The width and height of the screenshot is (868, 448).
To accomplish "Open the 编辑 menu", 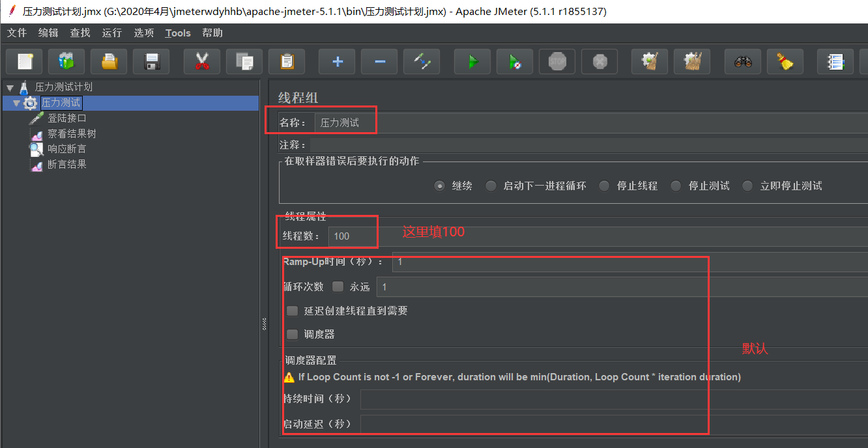I will (x=48, y=33).
